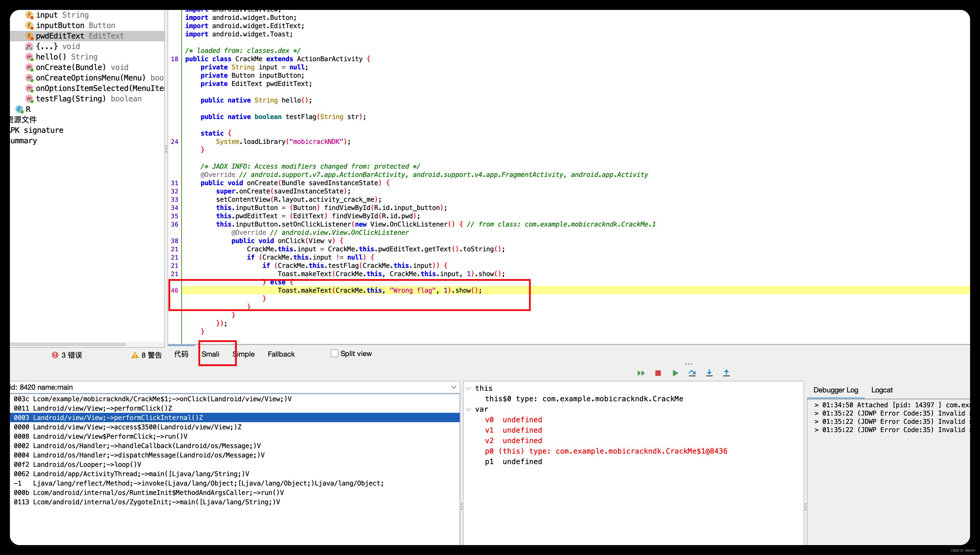Screen dimensions: 980x555
Task: Select the View$PerformClick run()V frame
Action: click(235, 437)
